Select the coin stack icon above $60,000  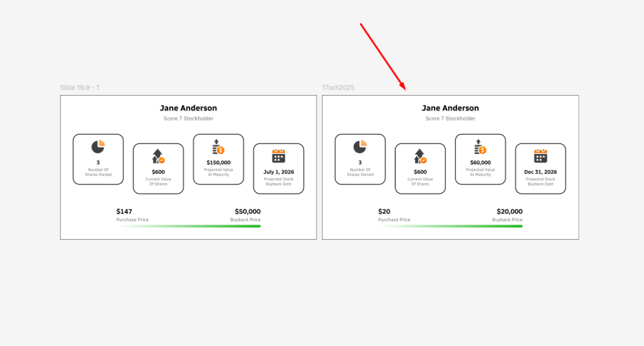point(480,147)
